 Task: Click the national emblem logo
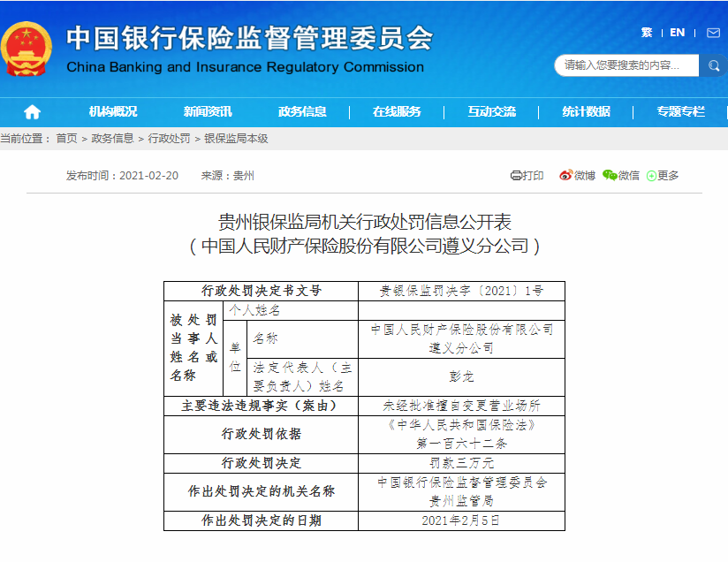pyautogui.click(x=26, y=49)
